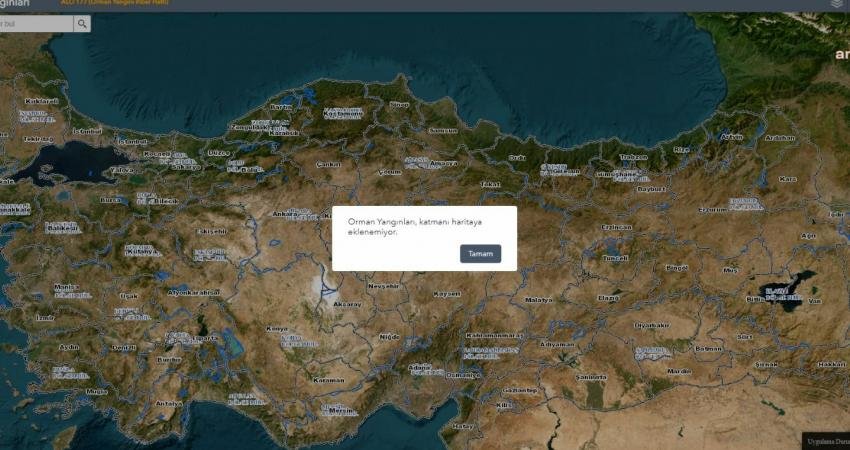Click the Ordu label on map
The width and height of the screenshot is (850, 450).
tap(517, 158)
